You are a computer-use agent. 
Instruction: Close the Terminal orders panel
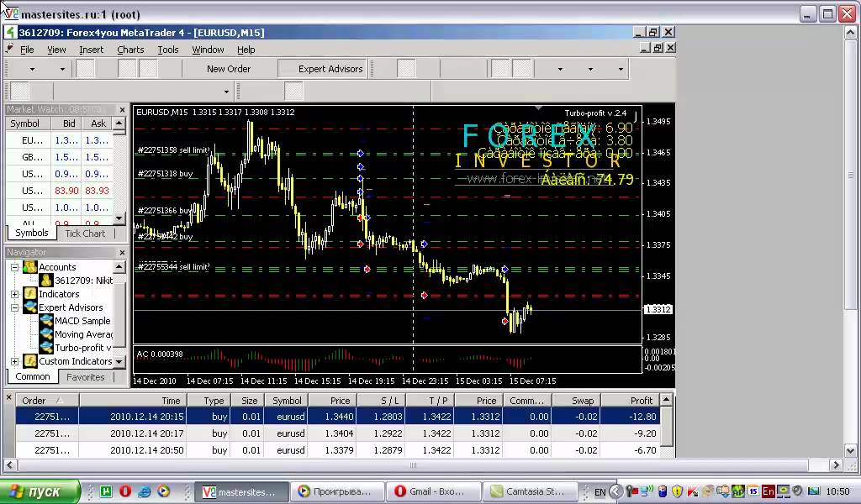pos(8,397)
